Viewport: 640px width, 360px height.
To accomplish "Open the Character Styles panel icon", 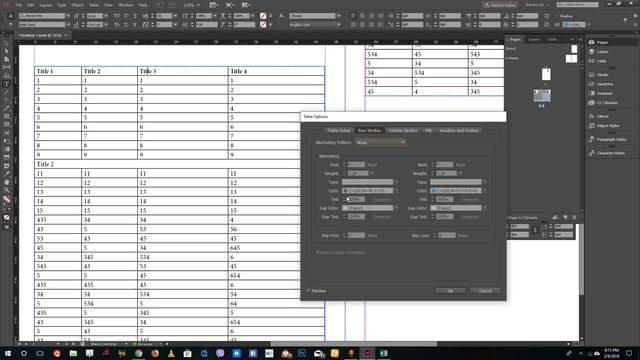I will point(591,153).
